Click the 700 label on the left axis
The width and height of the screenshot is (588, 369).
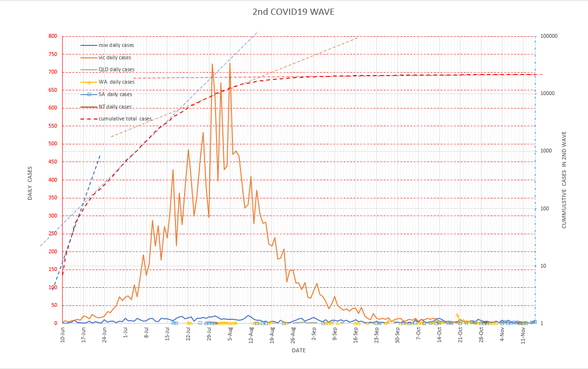52,72
